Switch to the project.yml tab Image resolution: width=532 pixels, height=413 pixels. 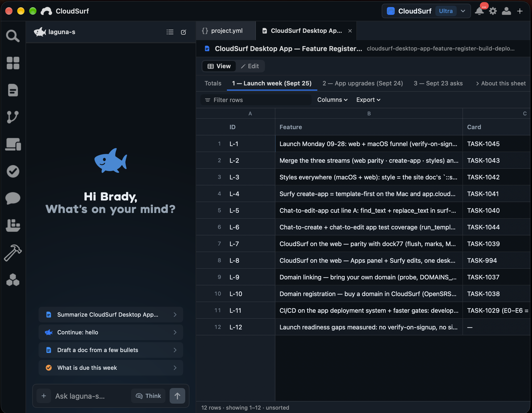point(222,31)
